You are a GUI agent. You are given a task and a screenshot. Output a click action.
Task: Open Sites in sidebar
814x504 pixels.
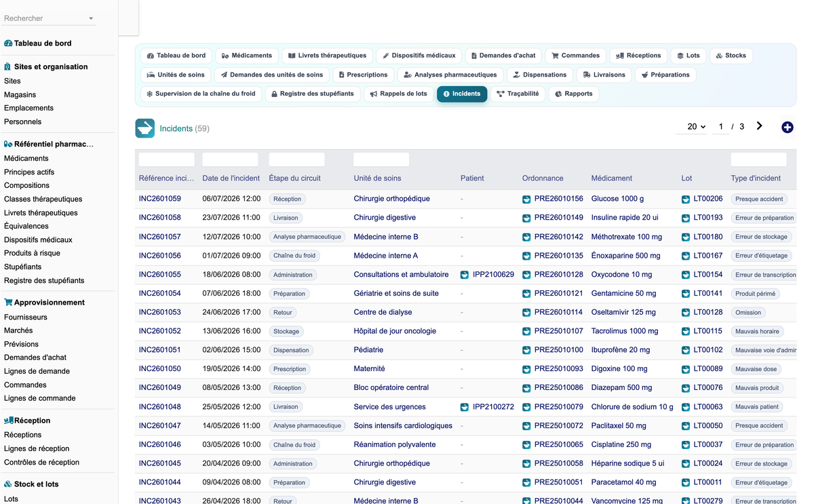[12, 81]
